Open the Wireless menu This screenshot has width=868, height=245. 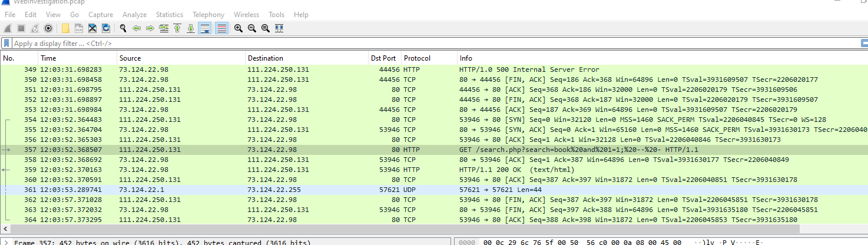tap(246, 14)
